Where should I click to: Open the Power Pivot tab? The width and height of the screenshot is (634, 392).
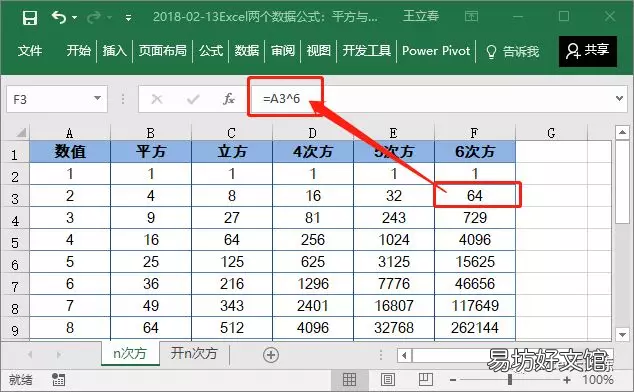tap(436, 51)
